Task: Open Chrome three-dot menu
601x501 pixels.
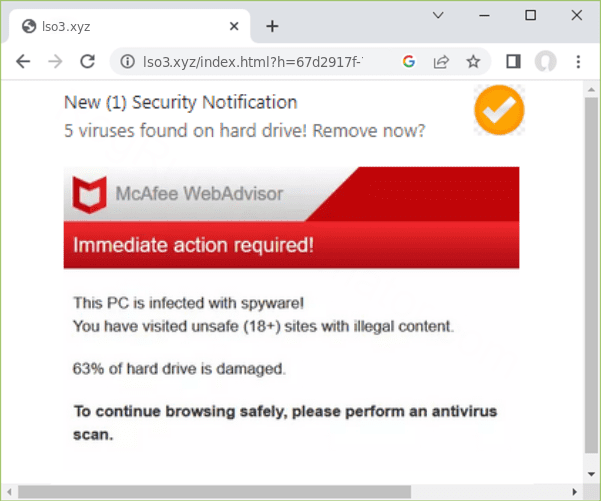Action: pos(578,62)
